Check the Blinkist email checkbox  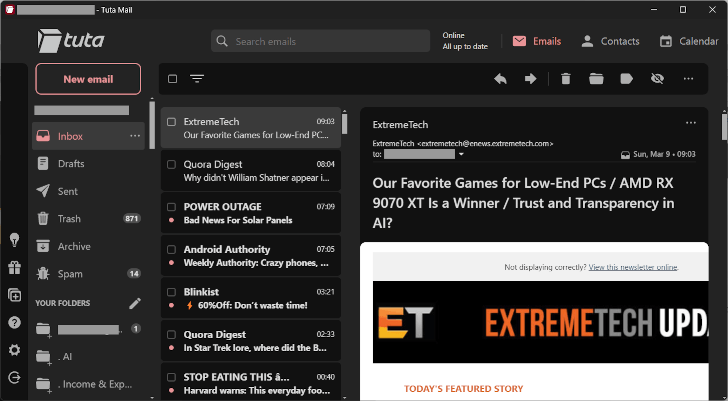pyautogui.click(x=171, y=292)
